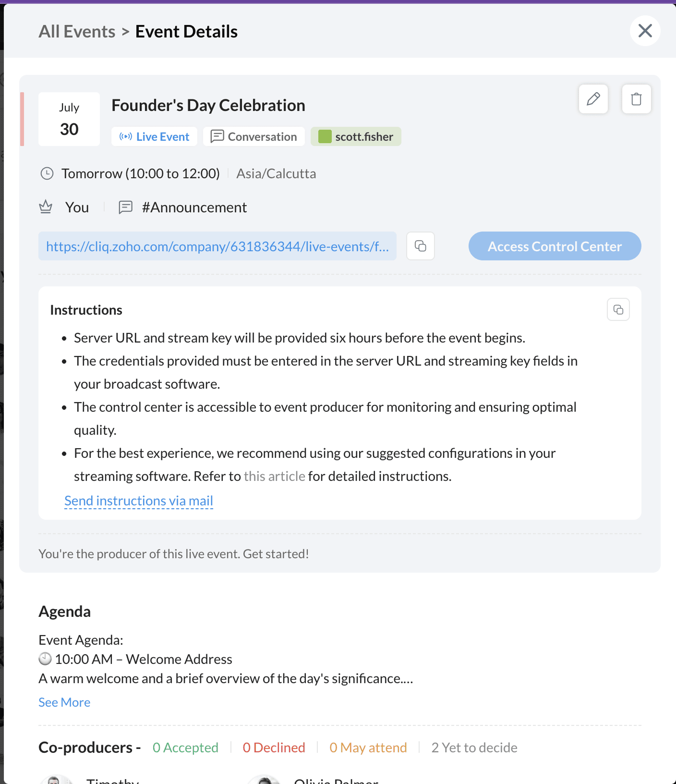This screenshot has height=784, width=676.
Task: Open the cliq.zoho.com live event URL
Action: click(217, 246)
